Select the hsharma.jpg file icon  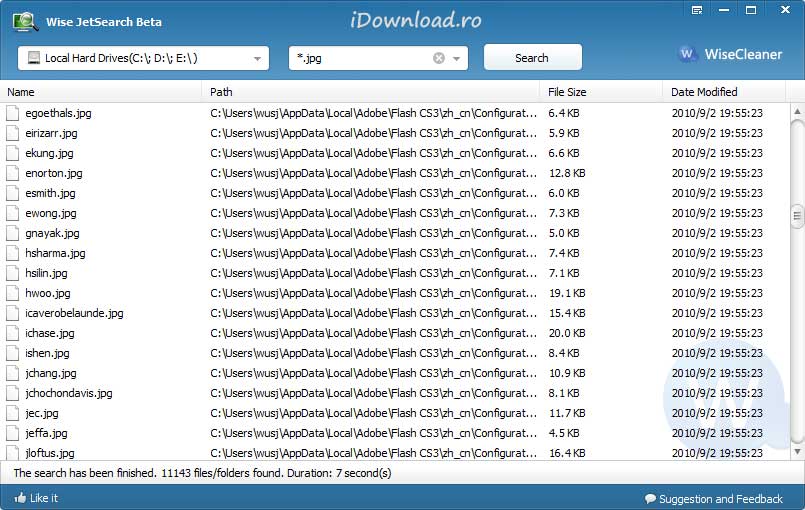tap(13, 253)
